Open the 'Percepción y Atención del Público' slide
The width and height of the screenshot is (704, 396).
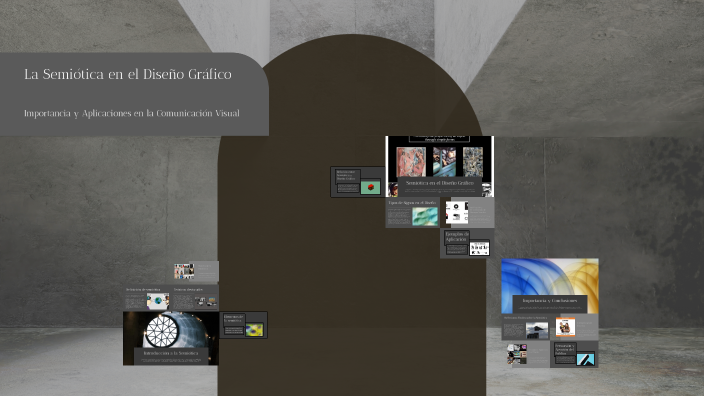pyautogui.click(x=574, y=354)
